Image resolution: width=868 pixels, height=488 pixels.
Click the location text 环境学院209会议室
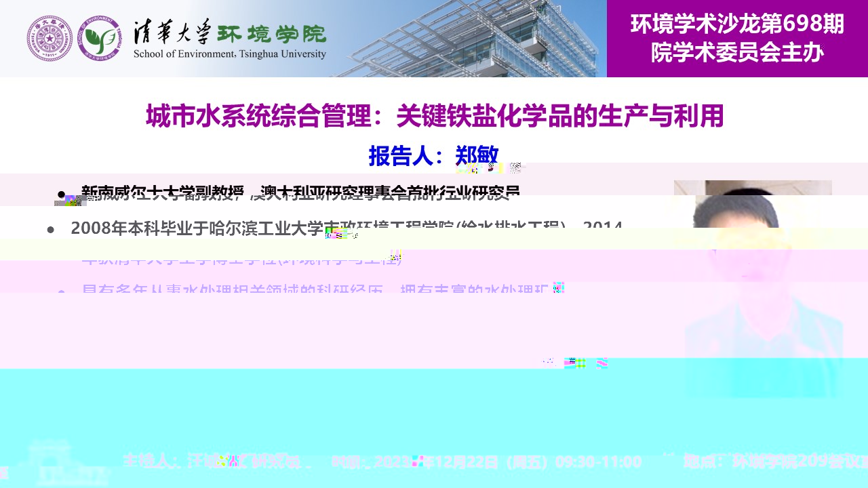[773, 462]
